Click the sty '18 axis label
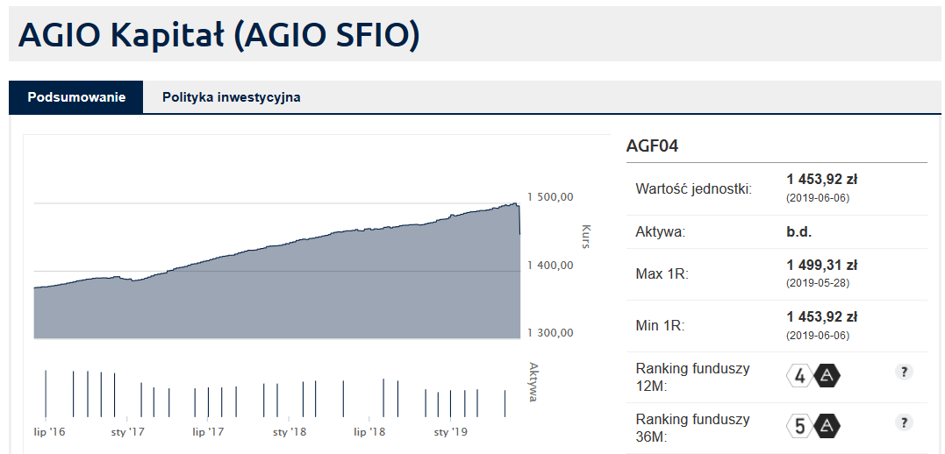945x454 pixels. point(289,432)
